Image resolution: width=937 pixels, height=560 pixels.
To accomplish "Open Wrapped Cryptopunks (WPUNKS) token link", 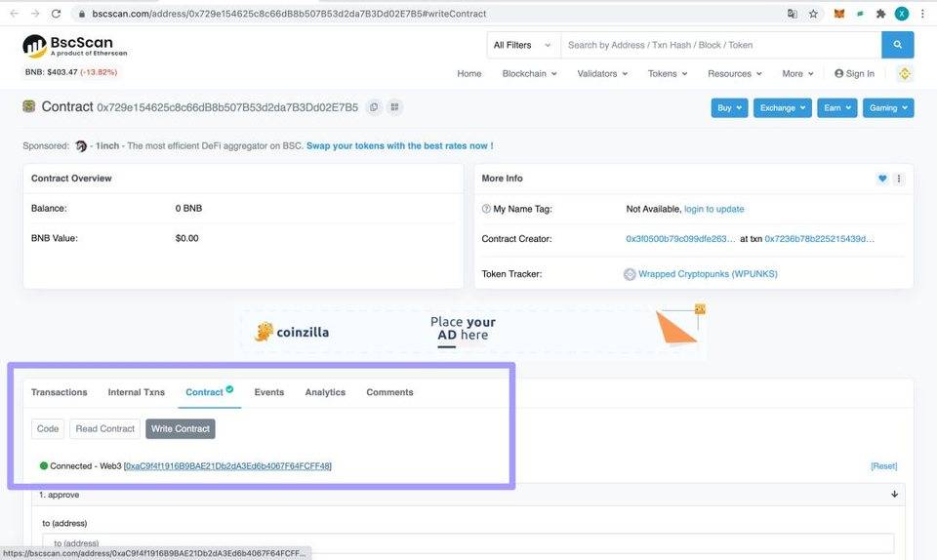I will [708, 274].
